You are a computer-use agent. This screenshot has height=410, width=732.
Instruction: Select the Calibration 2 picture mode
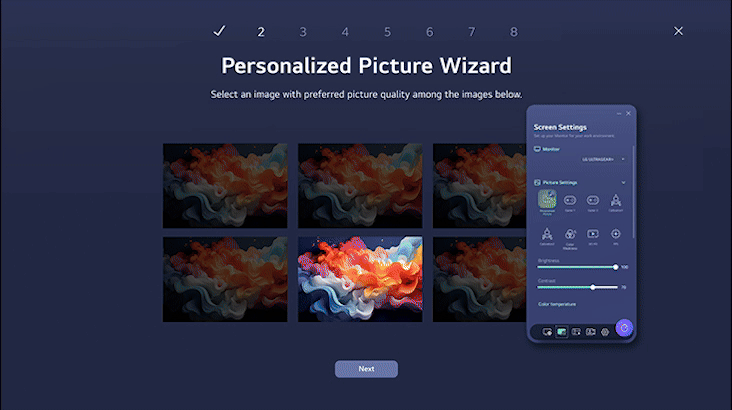(547, 233)
